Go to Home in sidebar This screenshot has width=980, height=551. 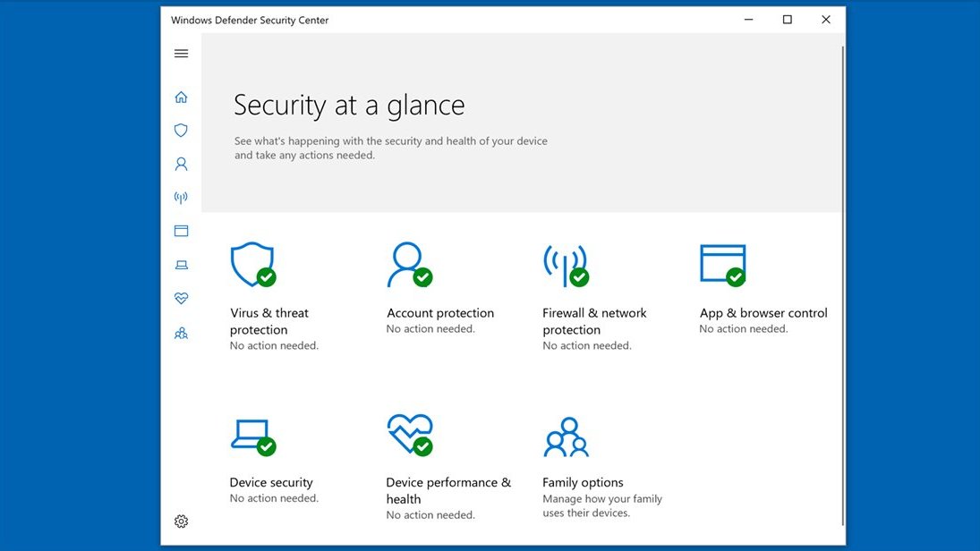(182, 97)
